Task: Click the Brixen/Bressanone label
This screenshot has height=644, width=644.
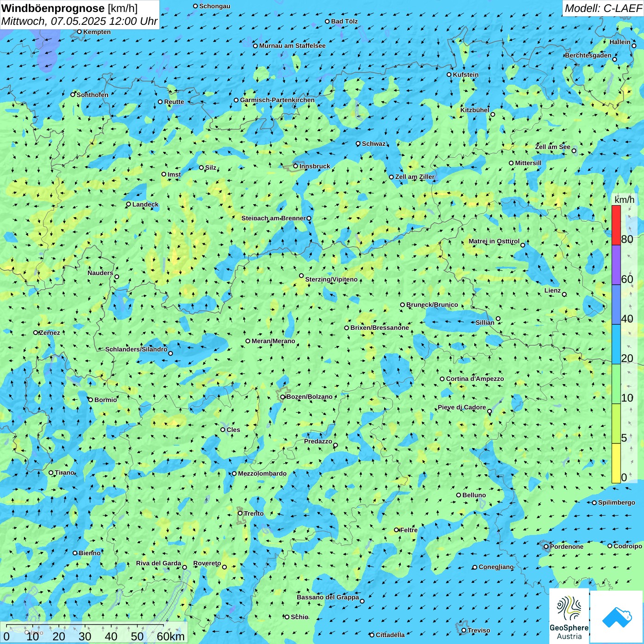Action: click(379, 328)
